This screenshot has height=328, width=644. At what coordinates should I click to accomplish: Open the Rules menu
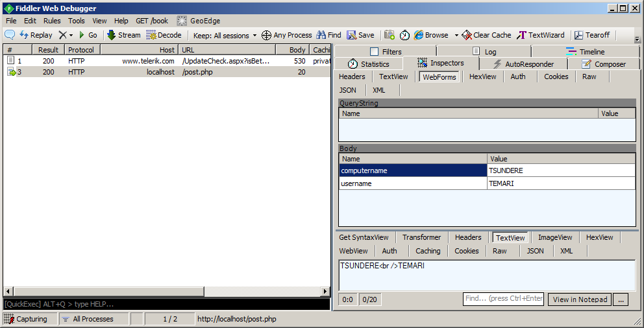pos(52,21)
